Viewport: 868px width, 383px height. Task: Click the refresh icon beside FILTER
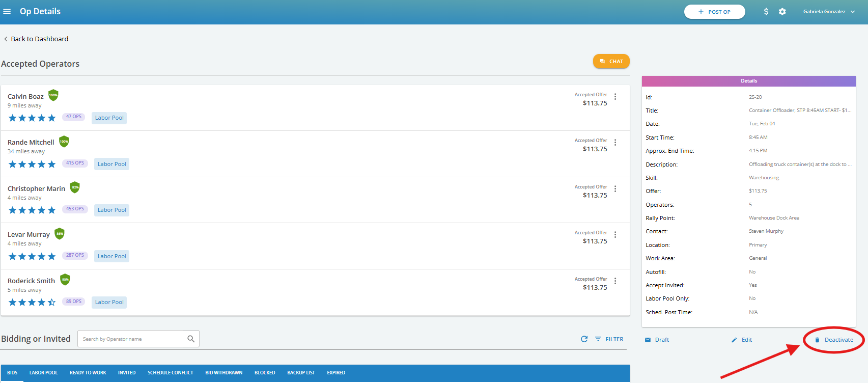tap(584, 339)
